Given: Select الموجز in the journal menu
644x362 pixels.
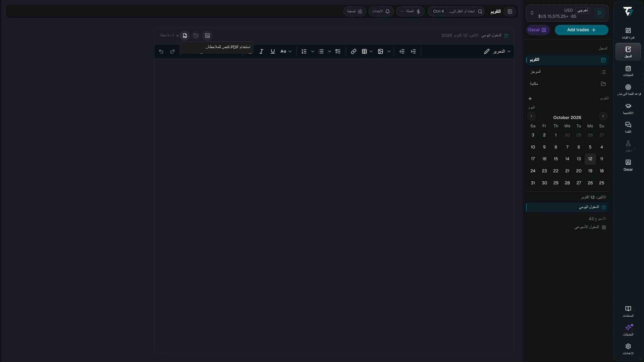Looking at the screenshot, I should click(x=567, y=72).
